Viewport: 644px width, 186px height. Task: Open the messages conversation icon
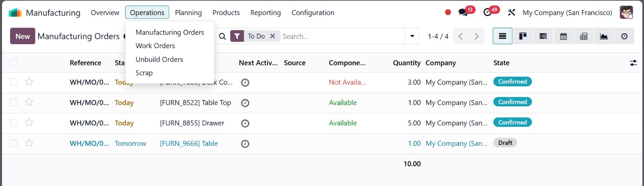[x=463, y=12]
